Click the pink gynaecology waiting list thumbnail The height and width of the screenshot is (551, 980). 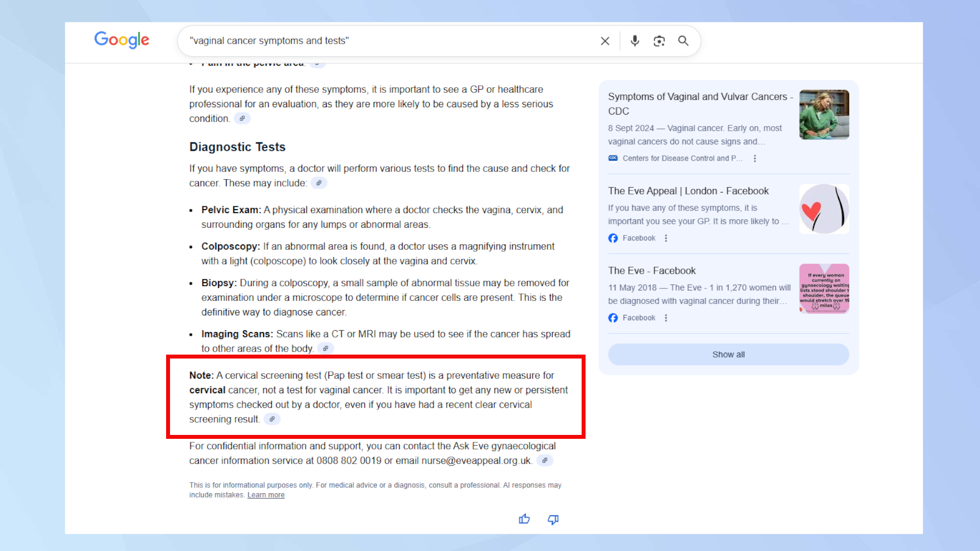(824, 288)
